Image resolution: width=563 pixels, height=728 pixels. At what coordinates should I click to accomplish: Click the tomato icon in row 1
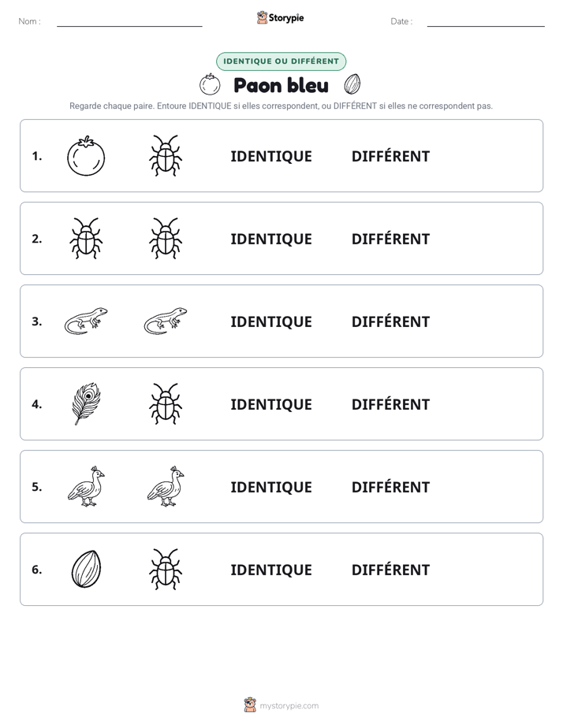(86, 156)
